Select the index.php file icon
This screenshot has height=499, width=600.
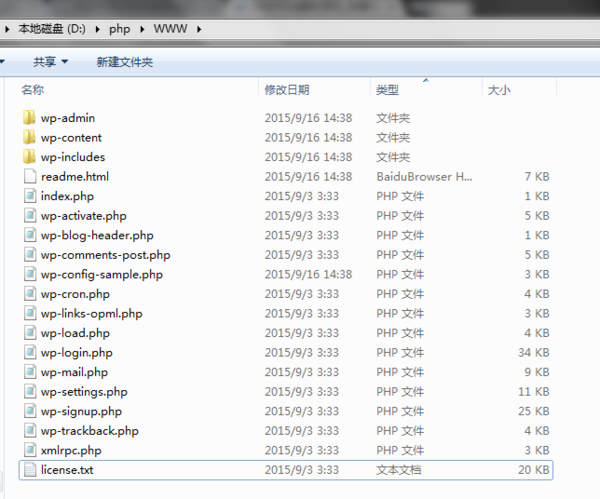click(x=29, y=196)
